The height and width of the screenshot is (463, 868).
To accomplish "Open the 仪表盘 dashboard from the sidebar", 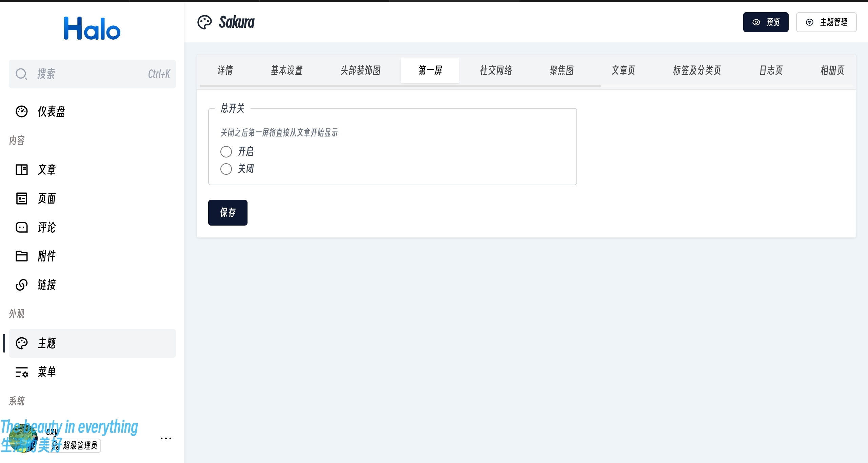I will tap(22, 111).
